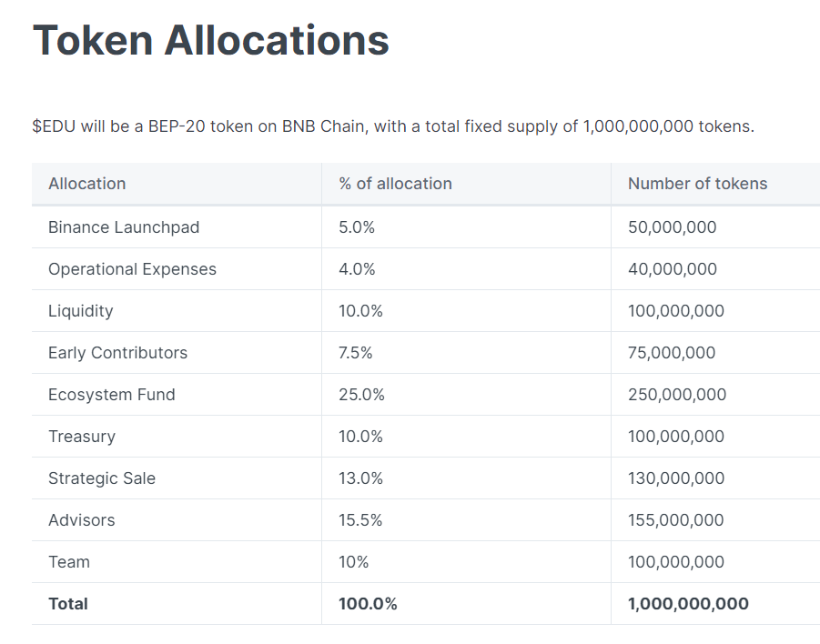Screen dimensions: 820x644
Task: Click the Strategic Sale row label
Action: tap(102, 478)
